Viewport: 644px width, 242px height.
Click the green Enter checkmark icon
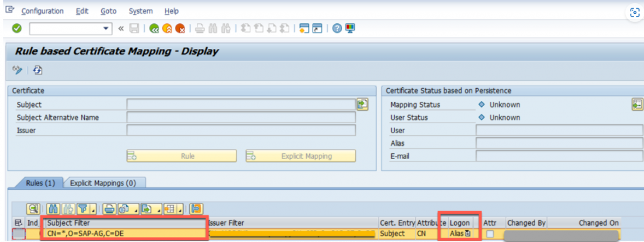pos(17,28)
